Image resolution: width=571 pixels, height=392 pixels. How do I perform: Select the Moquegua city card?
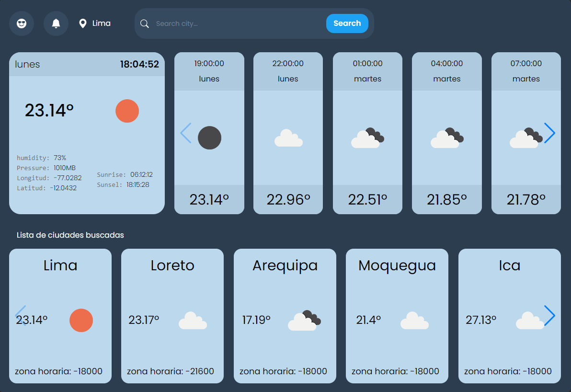(x=397, y=316)
